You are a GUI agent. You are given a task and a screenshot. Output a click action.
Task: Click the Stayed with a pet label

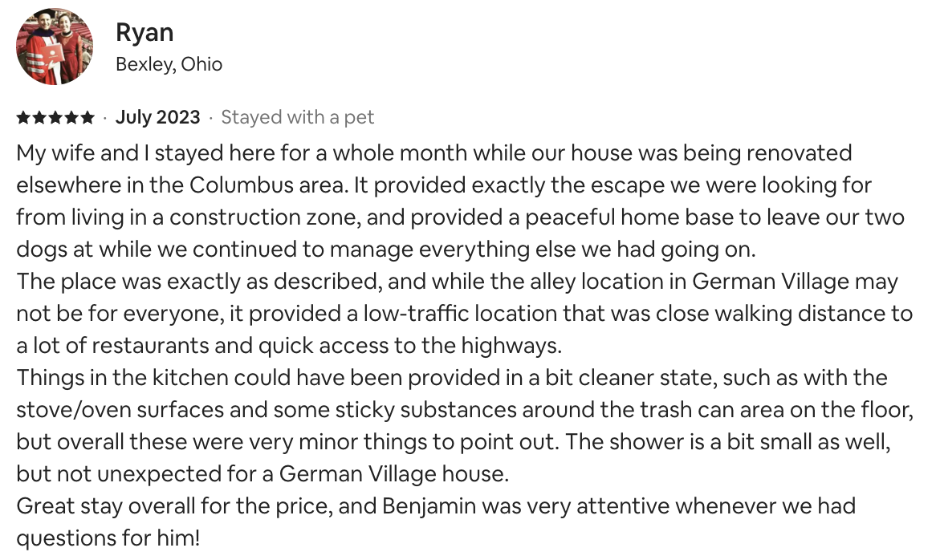coord(298,118)
